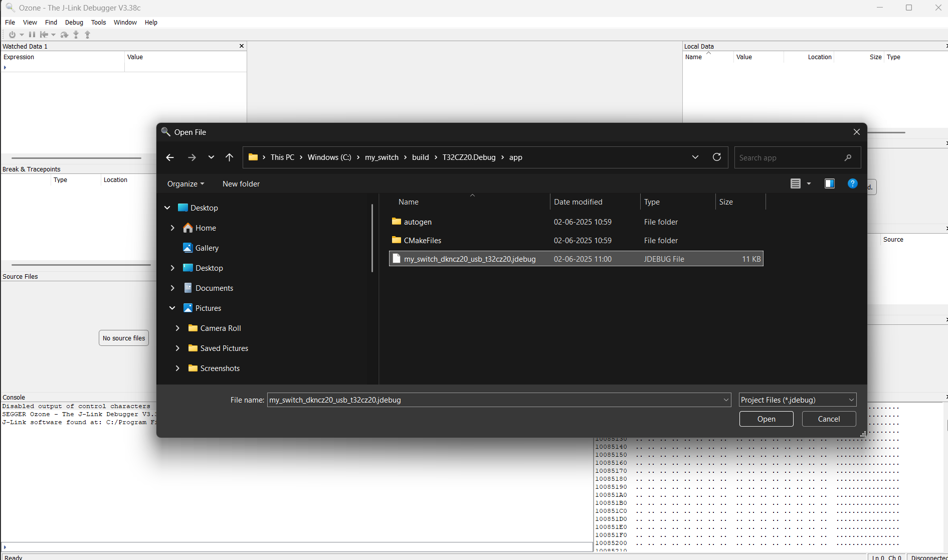Close the Watched Data 1 panel
Image resolution: width=948 pixels, height=560 pixels.
(x=242, y=46)
